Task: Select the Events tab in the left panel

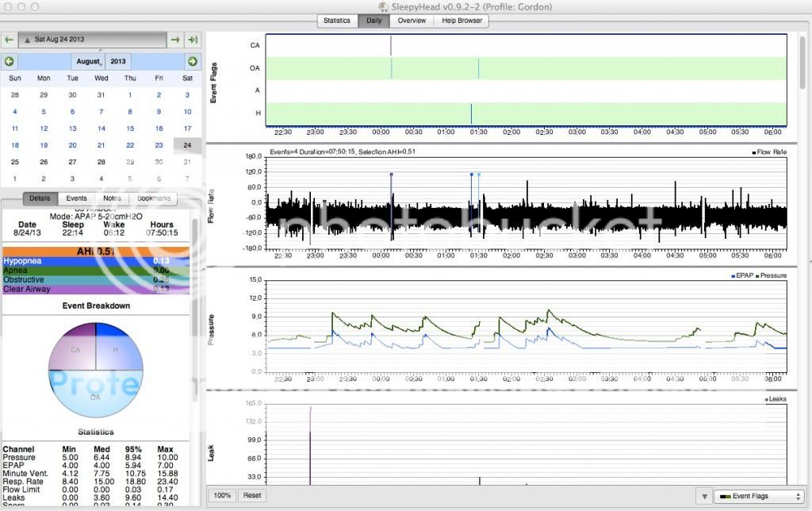Action: click(x=77, y=199)
